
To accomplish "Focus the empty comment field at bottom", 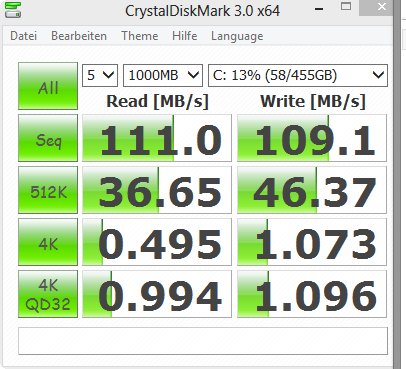I will 203,341.
